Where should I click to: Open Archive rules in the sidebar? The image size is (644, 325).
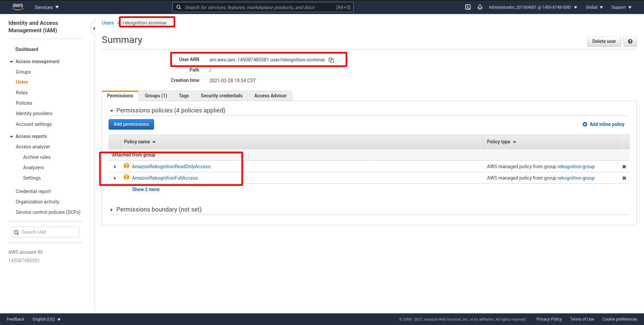pos(37,157)
